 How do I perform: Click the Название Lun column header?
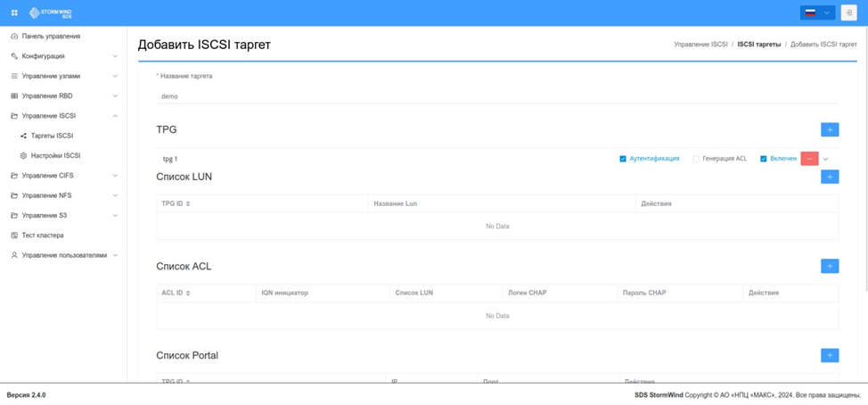click(396, 203)
